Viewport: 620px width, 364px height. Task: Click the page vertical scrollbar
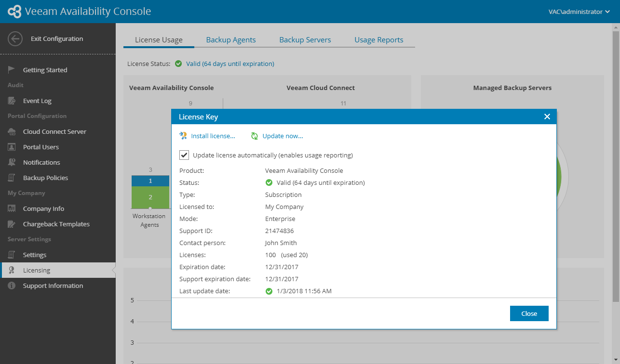[x=616, y=164]
